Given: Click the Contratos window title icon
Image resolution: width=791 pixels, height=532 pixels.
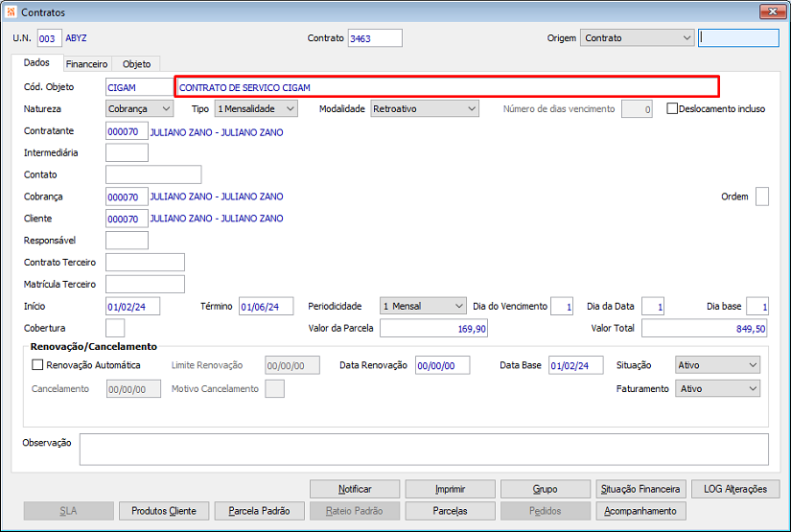Looking at the screenshot, I should pos(12,12).
